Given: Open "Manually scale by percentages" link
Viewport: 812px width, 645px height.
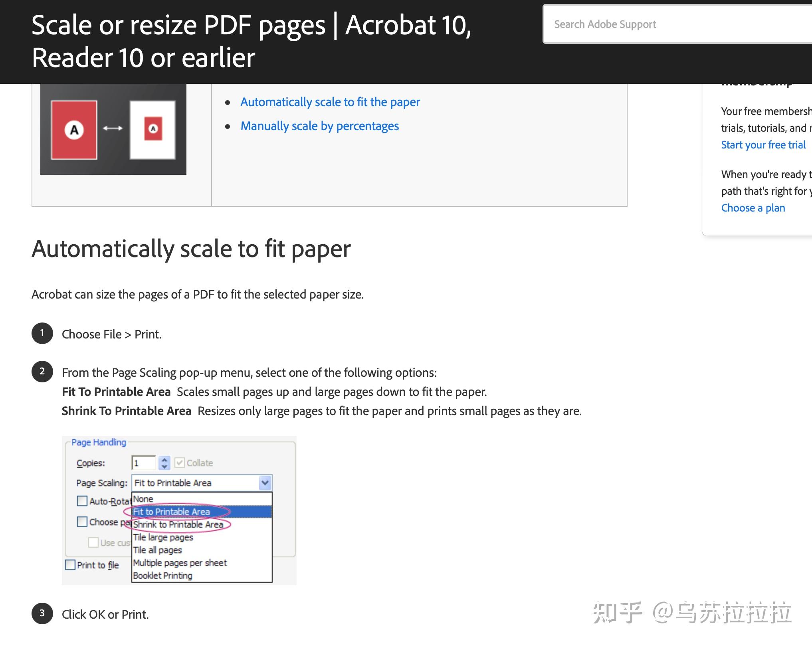Looking at the screenshot, I should [319, 126].
